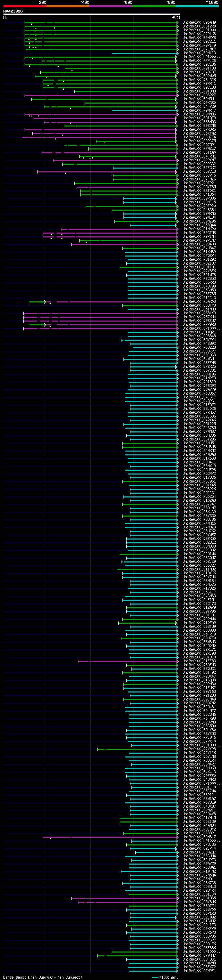Click hit label UniRef100_Q7UJ35
This screenshot has width=222, height=980.
[199, 844]
